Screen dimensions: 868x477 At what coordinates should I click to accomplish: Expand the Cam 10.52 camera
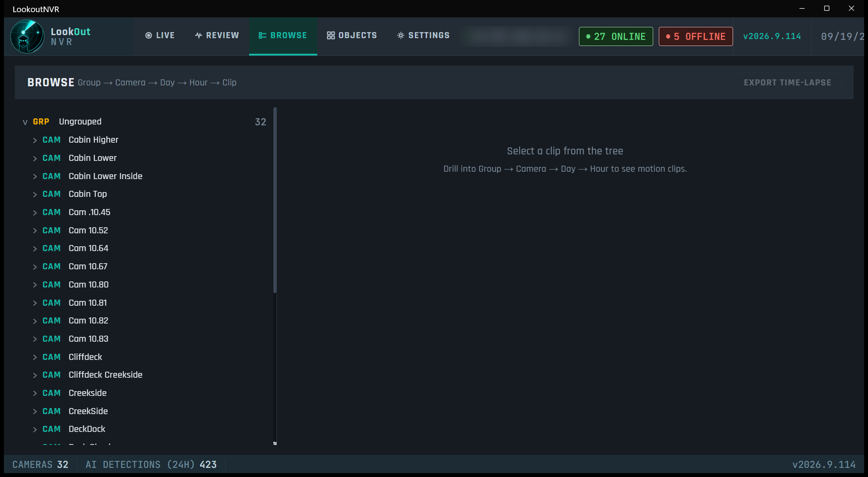point(35,231)
